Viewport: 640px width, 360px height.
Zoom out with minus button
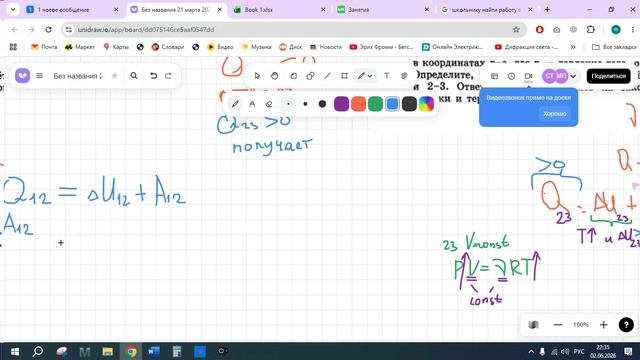click(558, 325)
